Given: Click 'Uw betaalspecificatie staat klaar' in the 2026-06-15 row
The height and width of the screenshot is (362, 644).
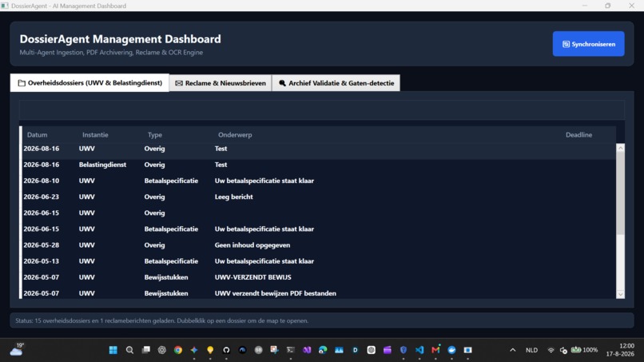Looking at the screenshot, I should click(x=264, y=229).
